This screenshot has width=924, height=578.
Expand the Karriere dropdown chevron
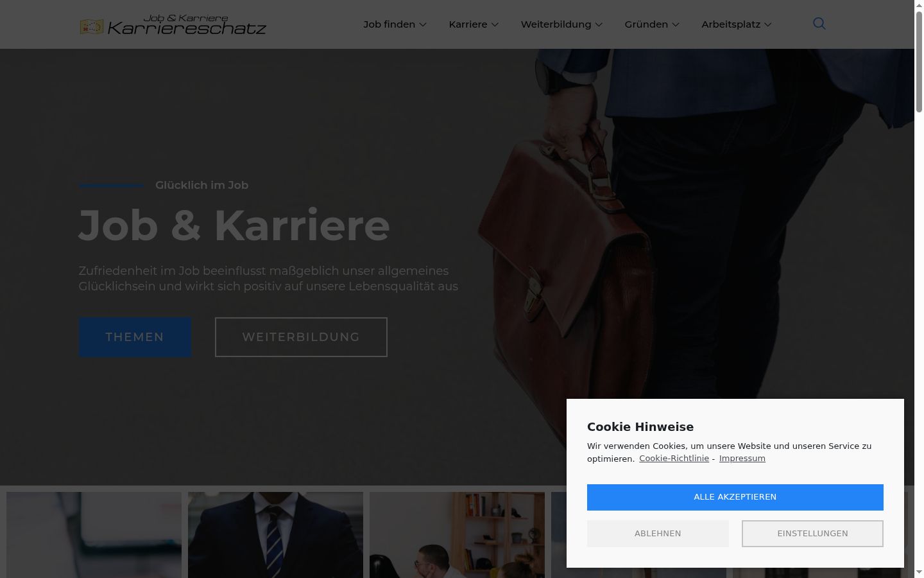pyautogui.click(x=495, y=24)
